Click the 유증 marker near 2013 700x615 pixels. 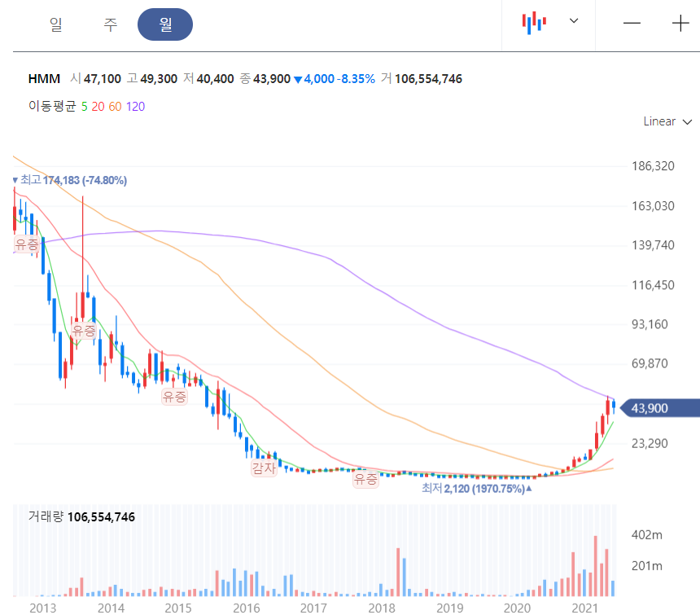point(27,244)
